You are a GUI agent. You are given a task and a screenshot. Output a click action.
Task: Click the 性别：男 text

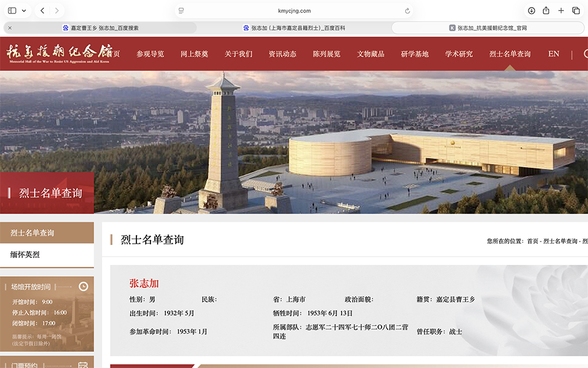pyautogui.click(x=142, y=299)
